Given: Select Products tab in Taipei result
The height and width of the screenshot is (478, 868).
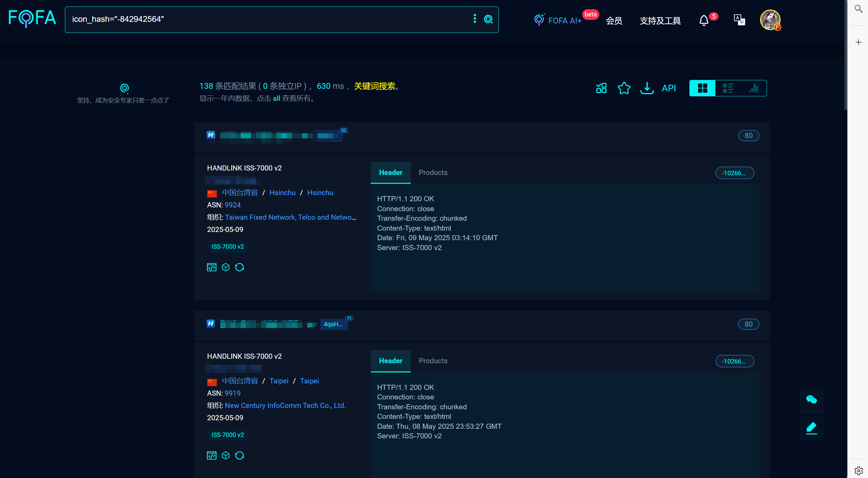Looking at the screenshot, I should (433, 361).
